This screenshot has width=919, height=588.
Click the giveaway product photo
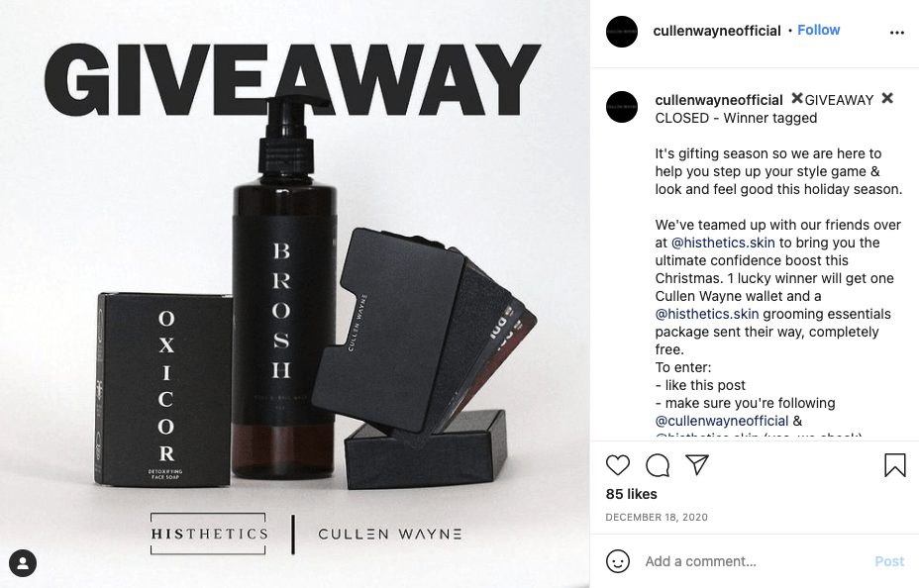point(295,294)
